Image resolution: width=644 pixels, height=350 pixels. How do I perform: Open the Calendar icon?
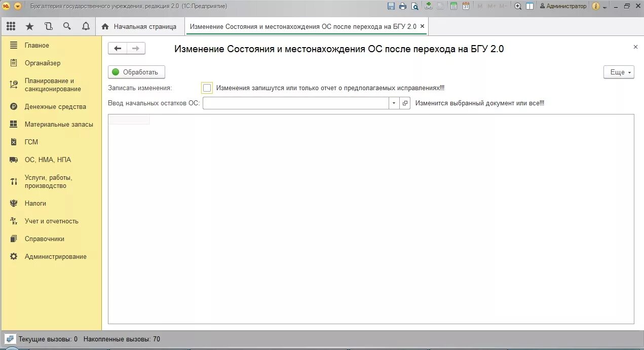466,6
